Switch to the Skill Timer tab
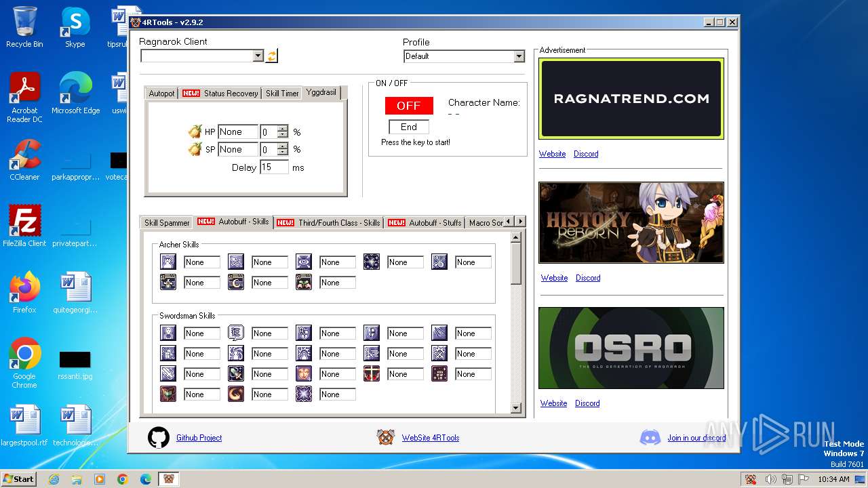This screenshot has width=868, height=488. pos(282,94)
